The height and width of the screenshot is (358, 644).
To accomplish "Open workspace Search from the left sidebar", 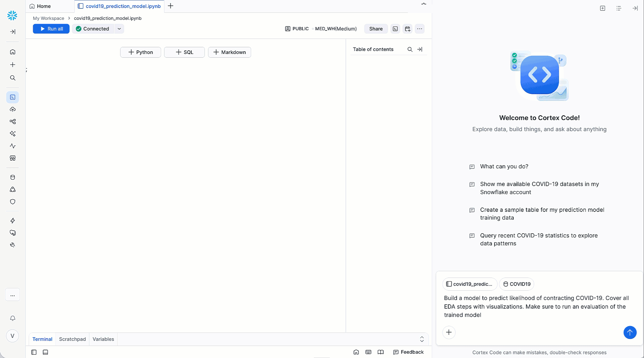I will (x=12, y=78).
